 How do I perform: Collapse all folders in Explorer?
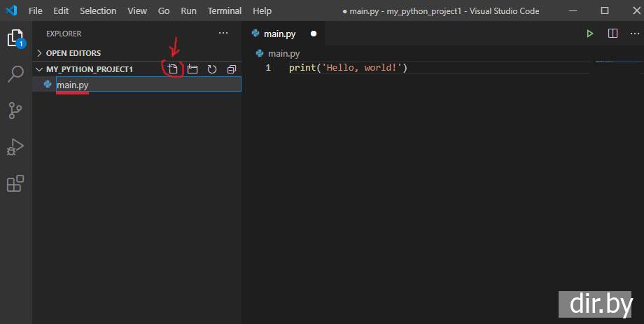pyautogui.click(x=232, y=69)
